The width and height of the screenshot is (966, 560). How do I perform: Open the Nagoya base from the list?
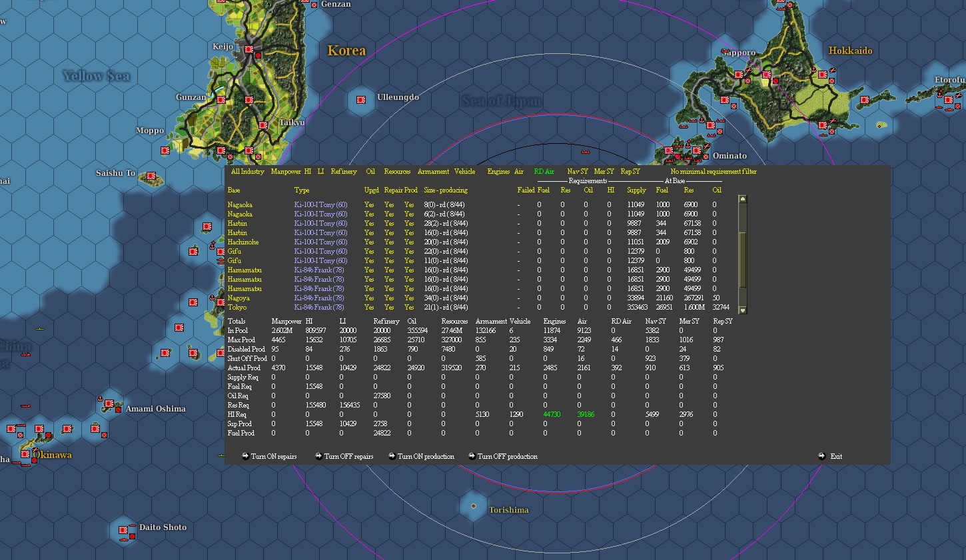click(x=239, y=298)
